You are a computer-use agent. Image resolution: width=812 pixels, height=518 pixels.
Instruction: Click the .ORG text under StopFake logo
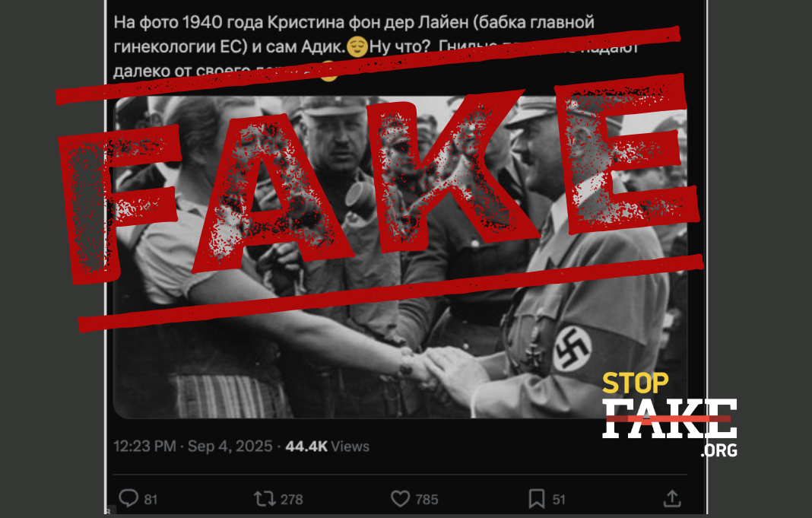[x=719, y=450]
